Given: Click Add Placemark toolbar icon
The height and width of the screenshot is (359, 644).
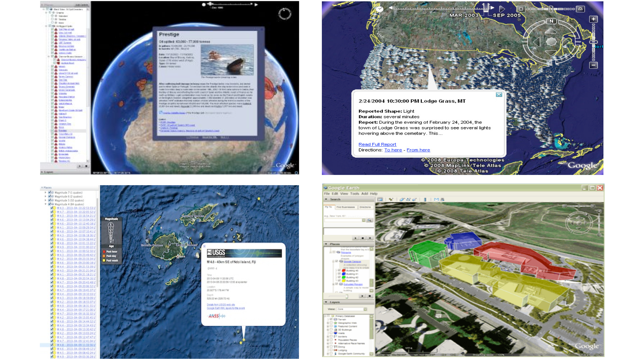Looking at the screenshot, I should pos(391,200).
